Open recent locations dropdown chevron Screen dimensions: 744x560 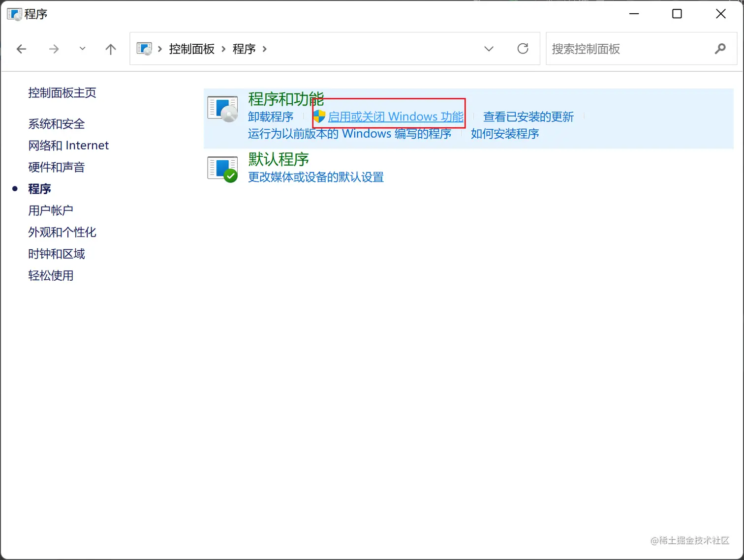coord(82,48)
